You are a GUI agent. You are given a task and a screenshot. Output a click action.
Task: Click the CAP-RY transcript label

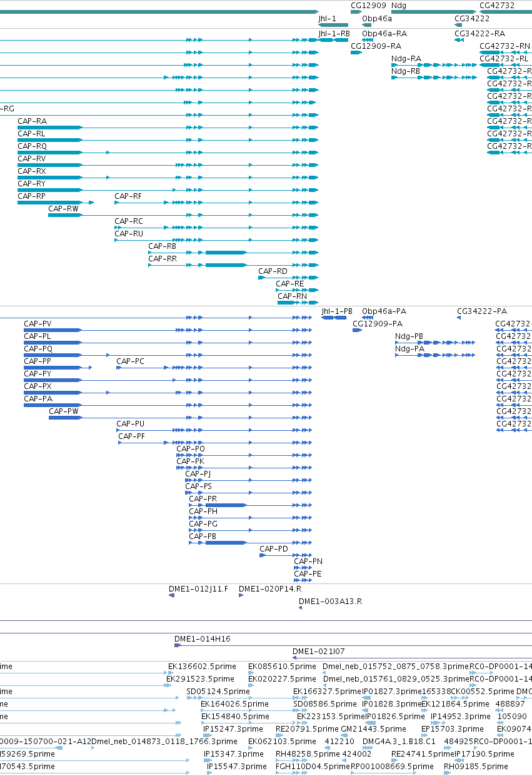pyautogui.click(x=32, y=184)
